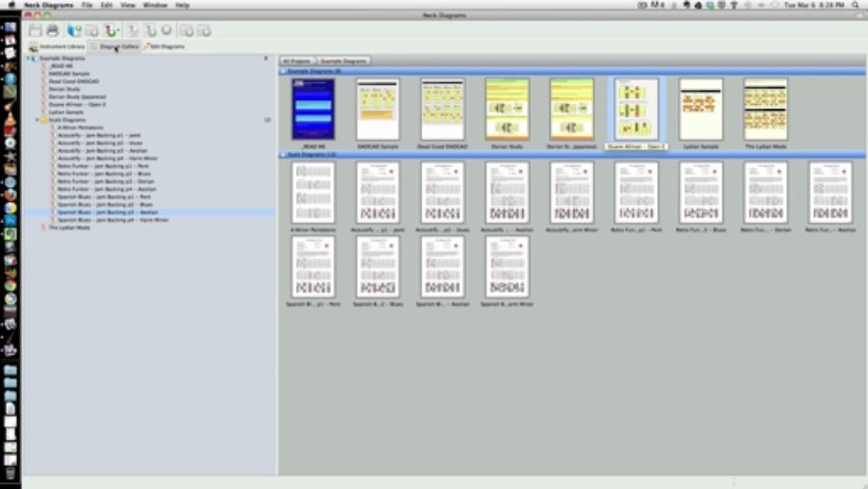Select the _READ ME blue thumbnail
The height and width of the screenshot is (489, 868).
click(x=313, y=109)
